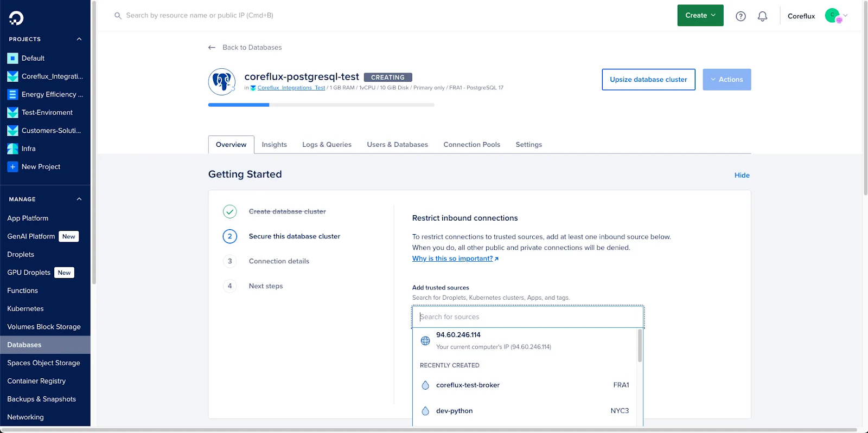Open the Logs & Queries tab
Viewport: 868px width, 433px height.
click(327, 145)
